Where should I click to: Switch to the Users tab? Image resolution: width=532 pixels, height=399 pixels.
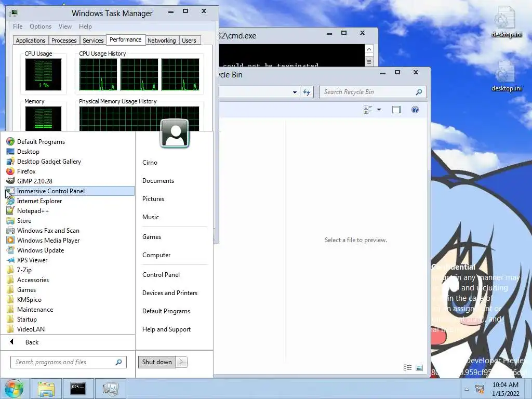click(189, 41)
